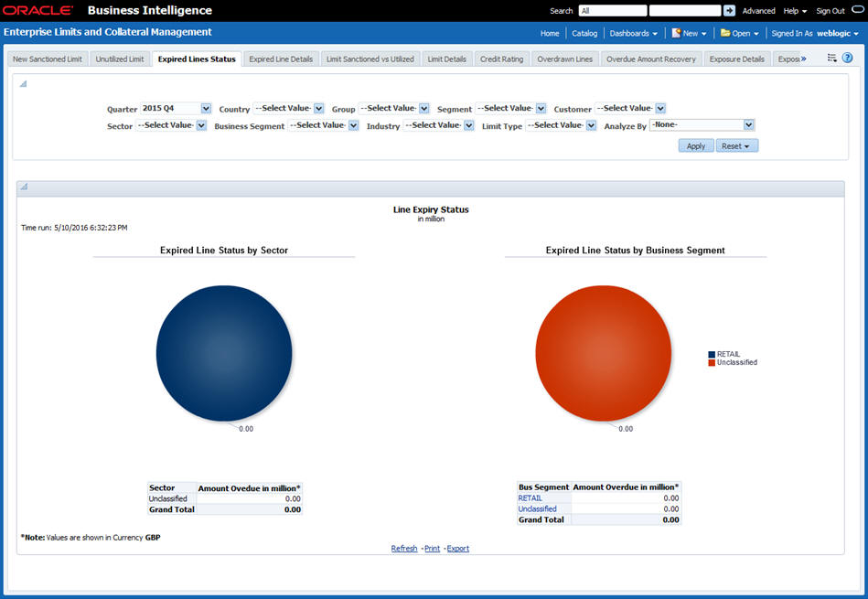Viewport: 868px width, 599px height.
Task: Open the Customer dropdown
Action: point(660,109)
